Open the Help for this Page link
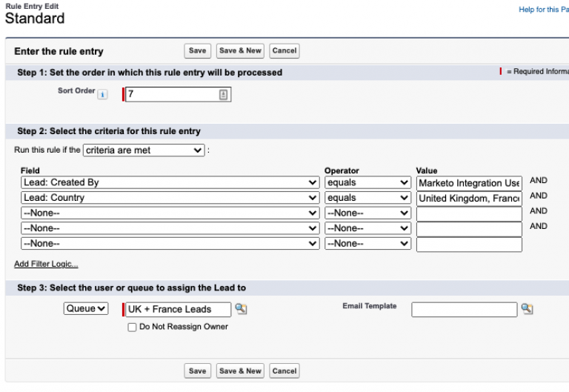The width and height of the screenshot is (569, 392). (x=544, y=10)
